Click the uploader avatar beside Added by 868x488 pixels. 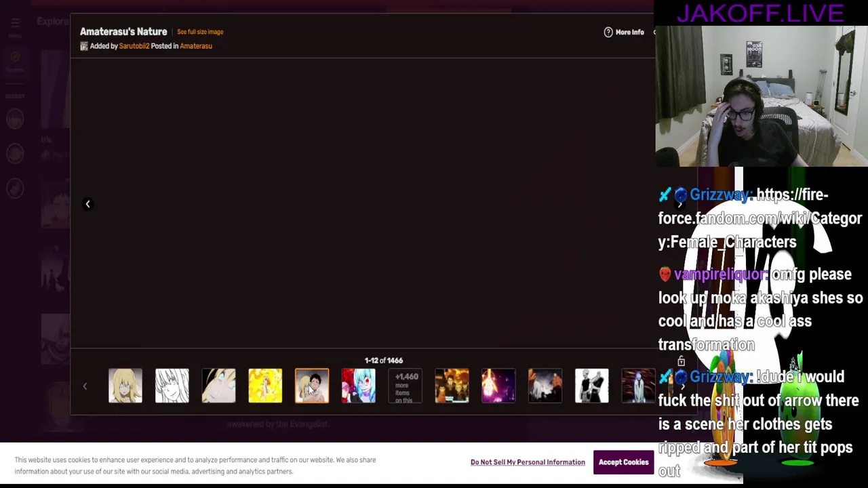84,46
